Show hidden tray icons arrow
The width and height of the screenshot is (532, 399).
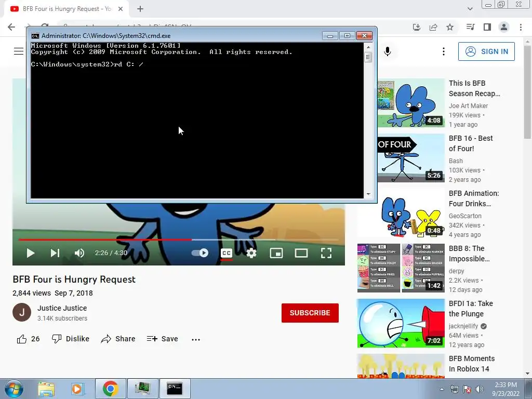(x=442, y=390)
